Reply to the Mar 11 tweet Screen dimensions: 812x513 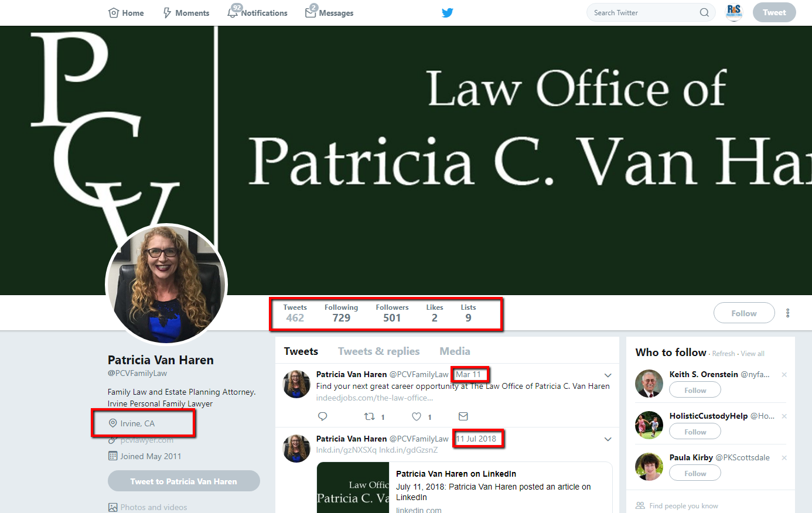[x=322, y=416]
